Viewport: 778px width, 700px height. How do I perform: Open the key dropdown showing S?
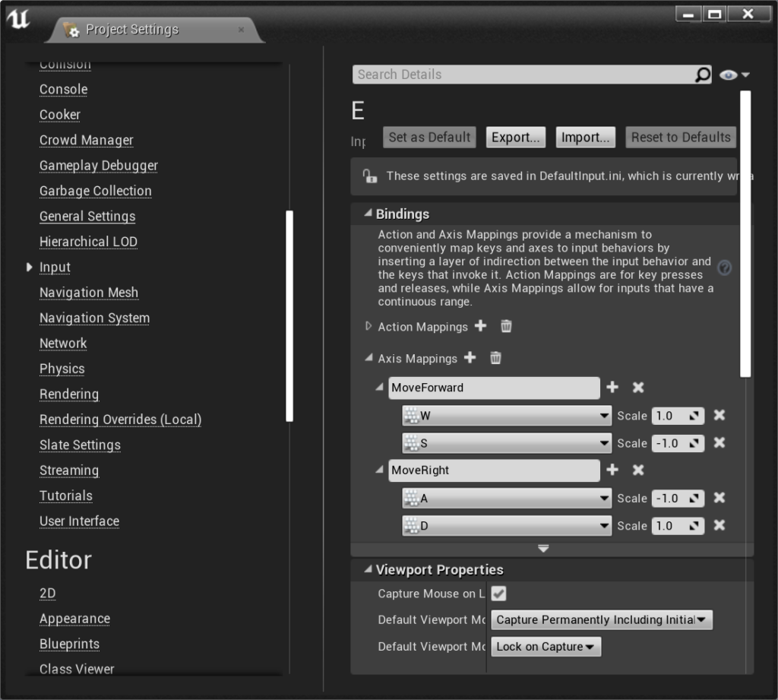pos(507,443)
